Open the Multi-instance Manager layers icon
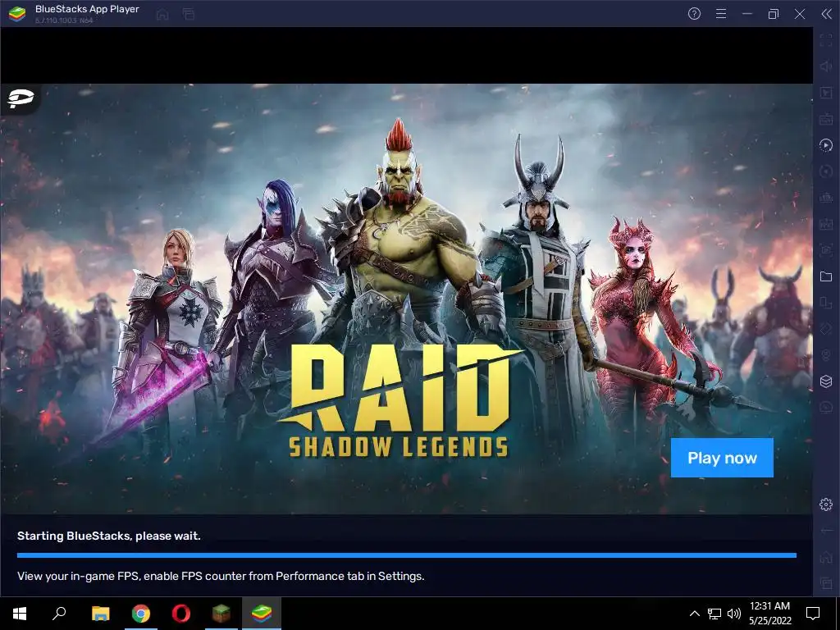The image size is (840, 630). click(826, 381)
